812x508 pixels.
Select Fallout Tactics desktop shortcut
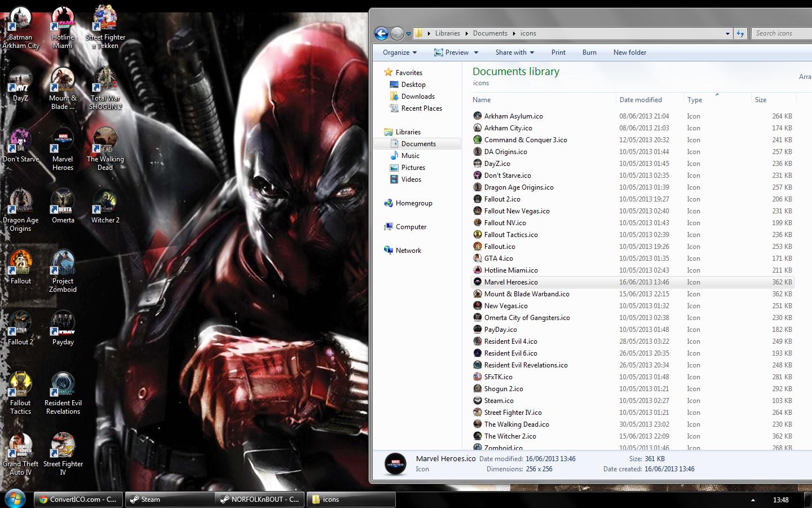click(x=21, y=393)
